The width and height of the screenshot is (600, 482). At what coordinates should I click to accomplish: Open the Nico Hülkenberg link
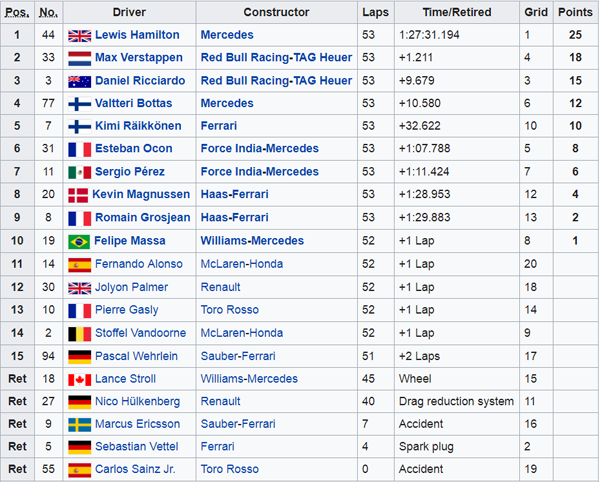[x=137, y=401]
